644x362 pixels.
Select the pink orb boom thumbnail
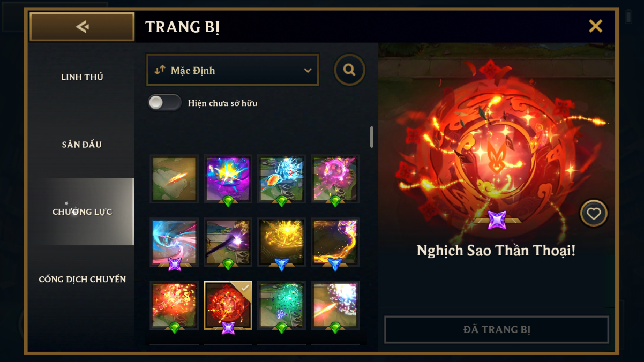tap(335, 179)
